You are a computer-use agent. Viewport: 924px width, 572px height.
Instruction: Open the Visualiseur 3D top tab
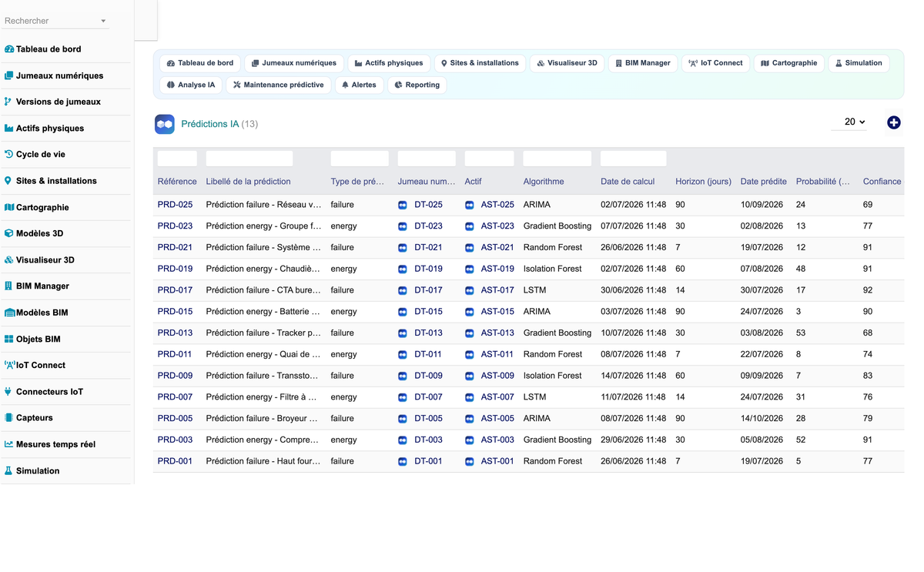[567, 63]
